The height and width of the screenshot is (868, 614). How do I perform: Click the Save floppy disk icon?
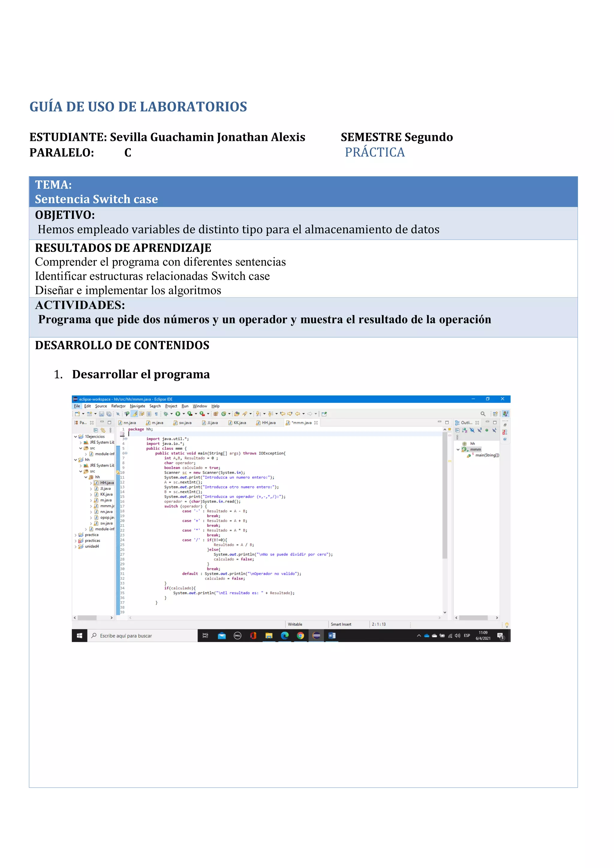[x=101, y=414]
